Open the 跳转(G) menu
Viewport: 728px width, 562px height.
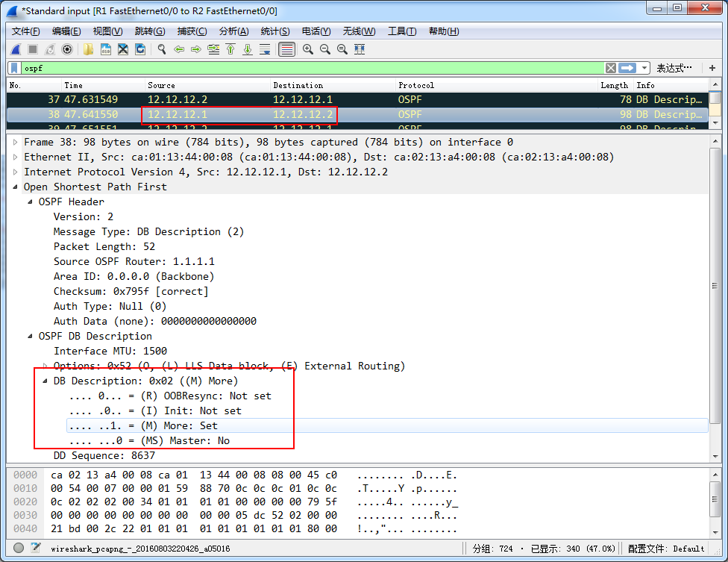pyautogui.click(x=150, y=31)
